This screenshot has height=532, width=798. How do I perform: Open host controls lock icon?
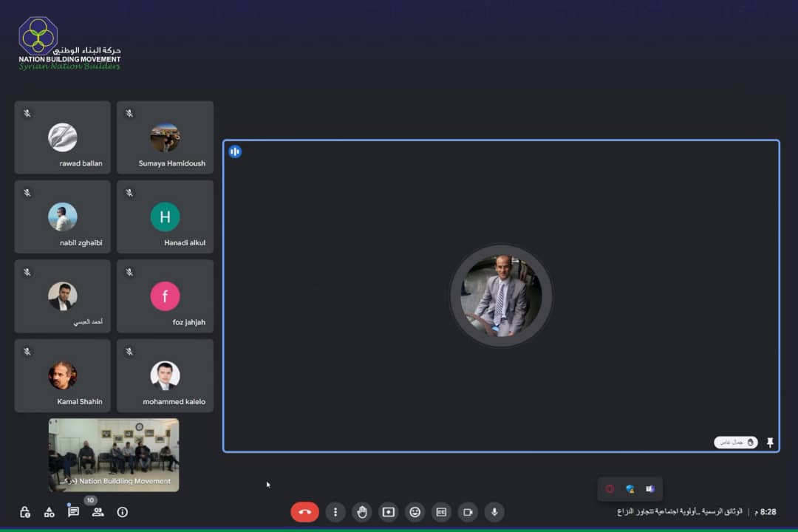[25, 512]
